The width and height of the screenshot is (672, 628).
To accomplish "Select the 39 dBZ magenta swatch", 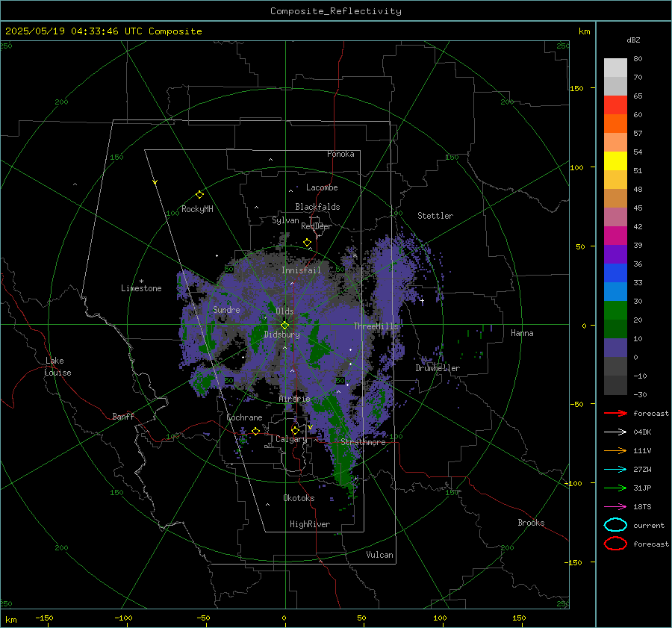I will [x=615, y=235].
